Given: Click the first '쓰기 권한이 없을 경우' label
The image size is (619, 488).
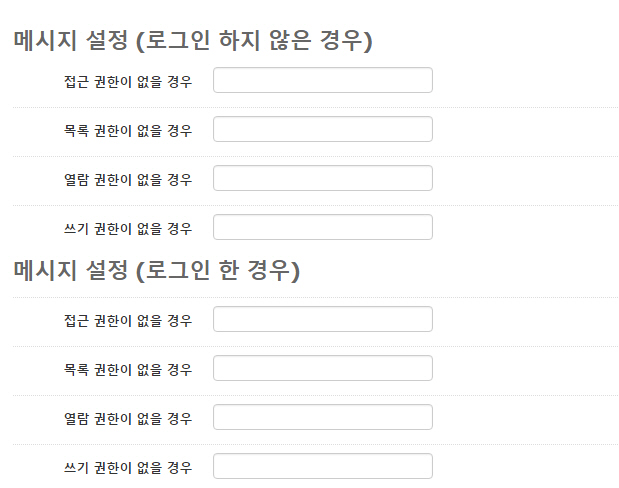Looking at the screenshot, I should (127, 228).
